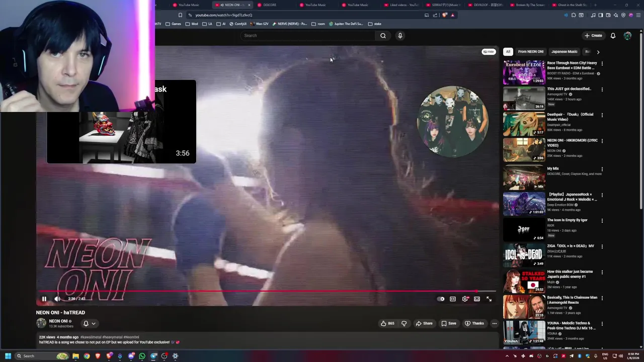Screen dimensions: 644x362
Task: Click the Thanks button
Action: [474, 323]
